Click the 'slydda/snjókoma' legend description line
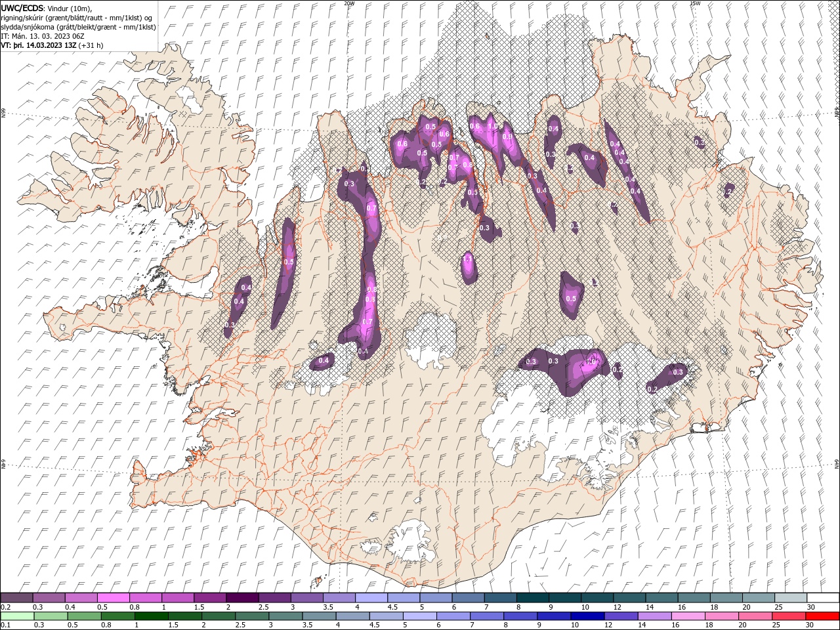840x630 pixels. (79, 26)
